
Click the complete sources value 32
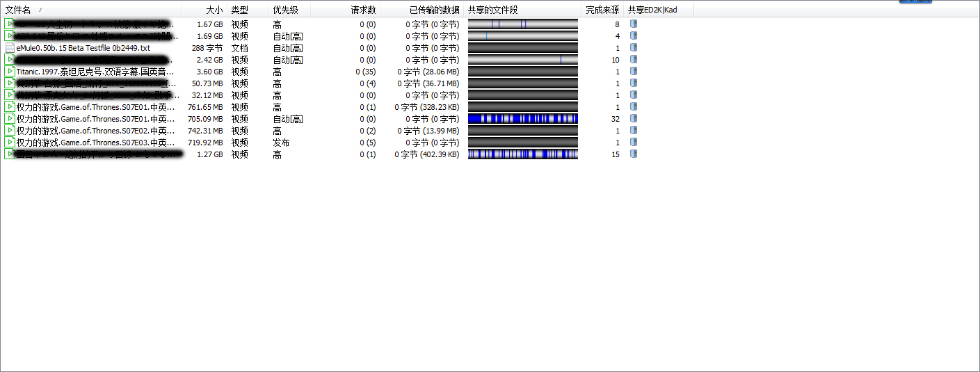coord(615,119)
